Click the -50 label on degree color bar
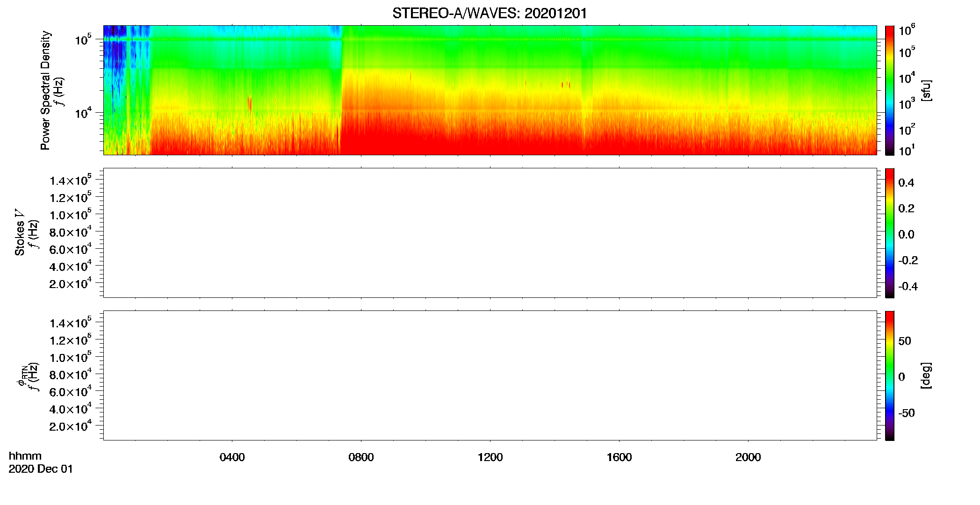The width and height of the screenshot is (980, 505). tap(907, 413)
